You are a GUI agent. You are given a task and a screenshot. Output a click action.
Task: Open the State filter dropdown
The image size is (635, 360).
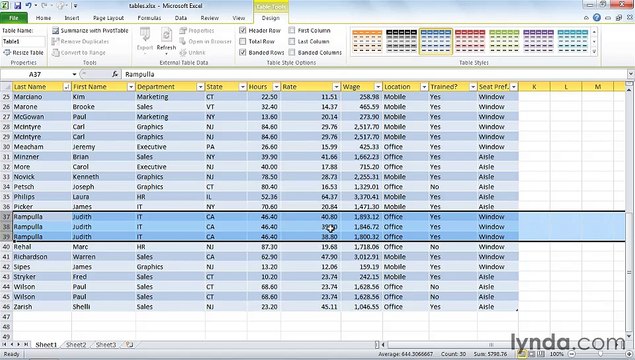[x=243, y=87]
